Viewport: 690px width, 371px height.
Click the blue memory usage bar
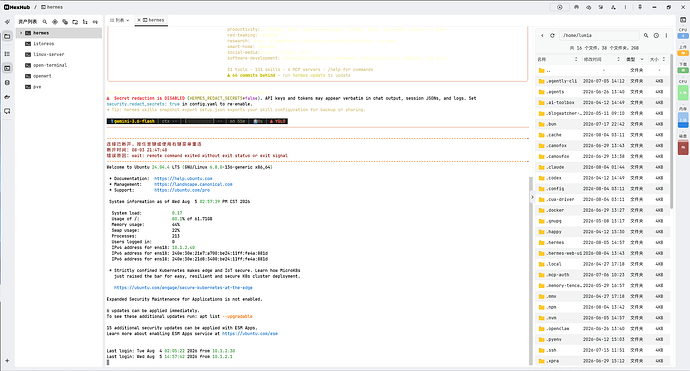click(683, 120)
